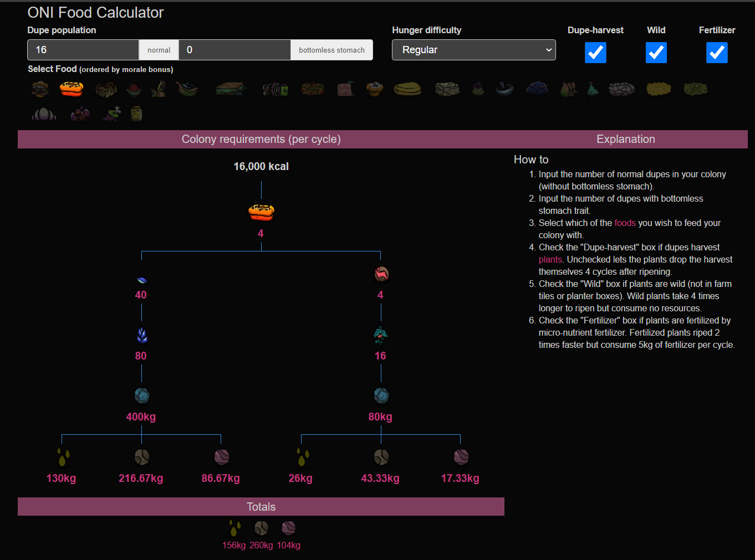Click the mortar and pestle food icon
This screenshot has height=560, width=755.
click(504, 89)
